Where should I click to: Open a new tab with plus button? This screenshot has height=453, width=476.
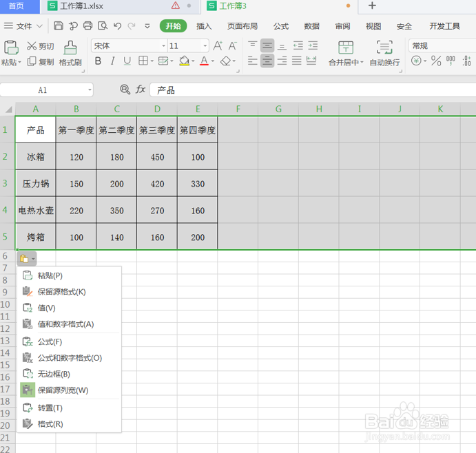pyautogui.click(x=372, y=6)
